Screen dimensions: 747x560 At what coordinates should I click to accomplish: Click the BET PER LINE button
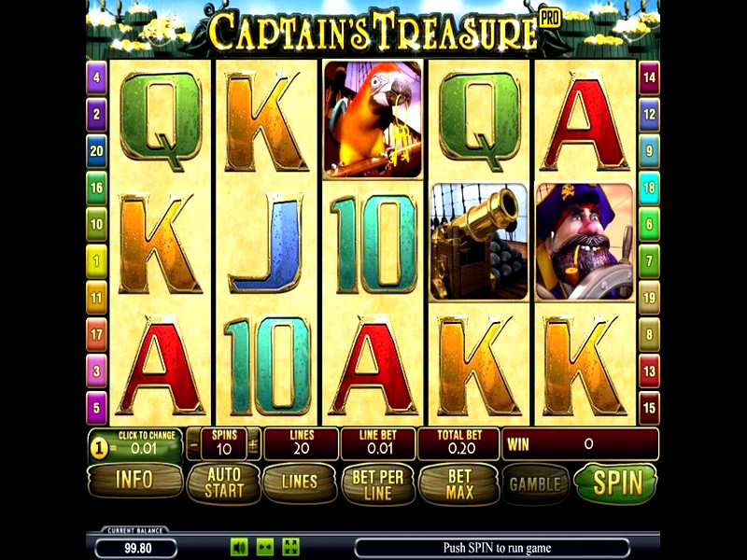[378, 484]
